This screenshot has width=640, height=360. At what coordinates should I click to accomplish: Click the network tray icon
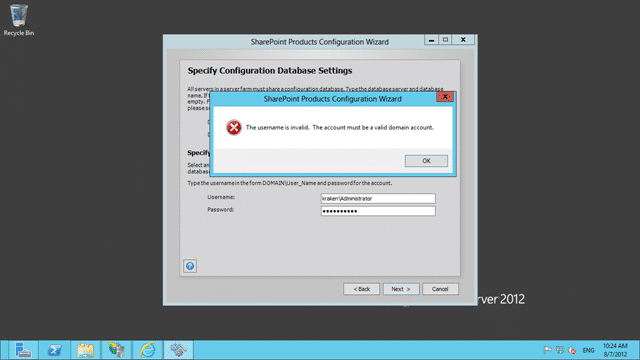pyautogui.click(x=560, y=350)
